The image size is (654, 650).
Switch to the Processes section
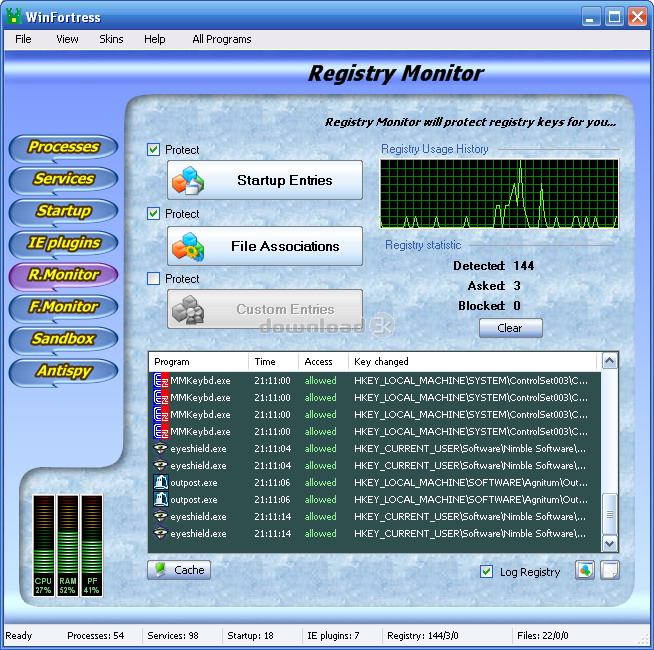63,147
